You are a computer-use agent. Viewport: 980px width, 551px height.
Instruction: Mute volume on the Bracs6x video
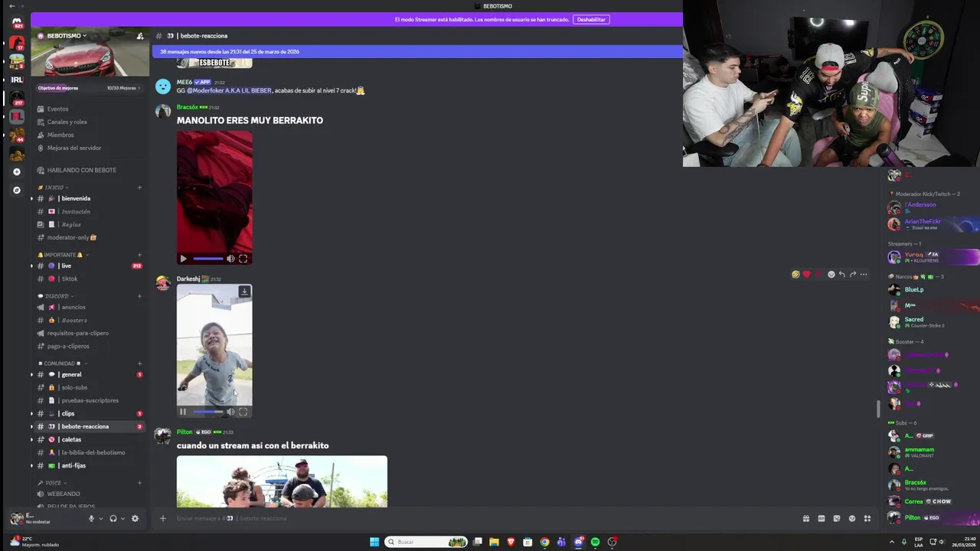(230, 259)
